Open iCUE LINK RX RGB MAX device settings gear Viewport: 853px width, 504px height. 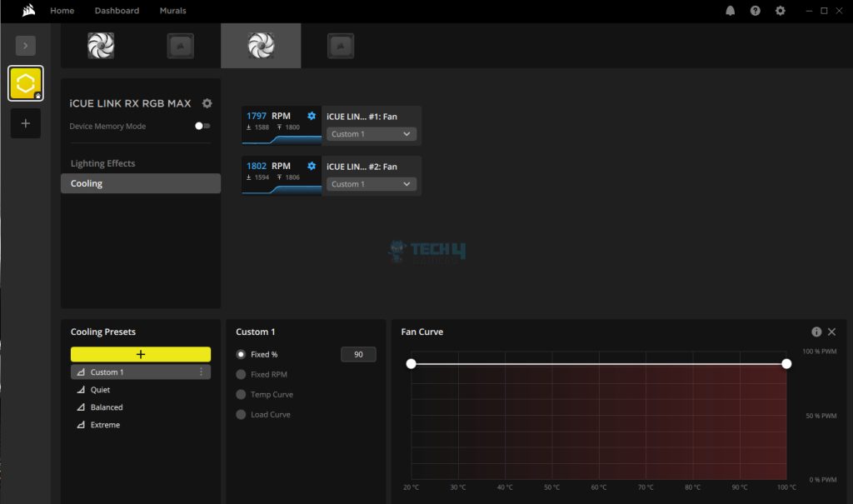pos(207,103)
